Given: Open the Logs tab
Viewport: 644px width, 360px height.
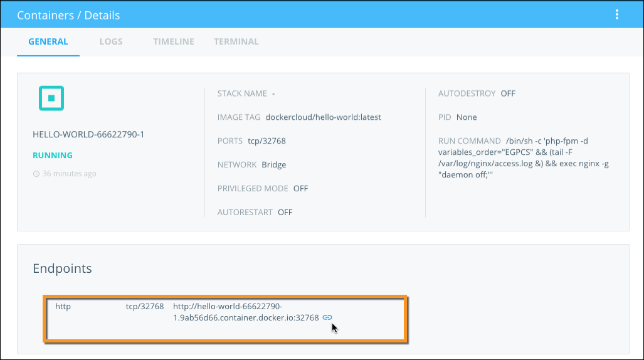Looking at the screenshot, I should (111, 42).
